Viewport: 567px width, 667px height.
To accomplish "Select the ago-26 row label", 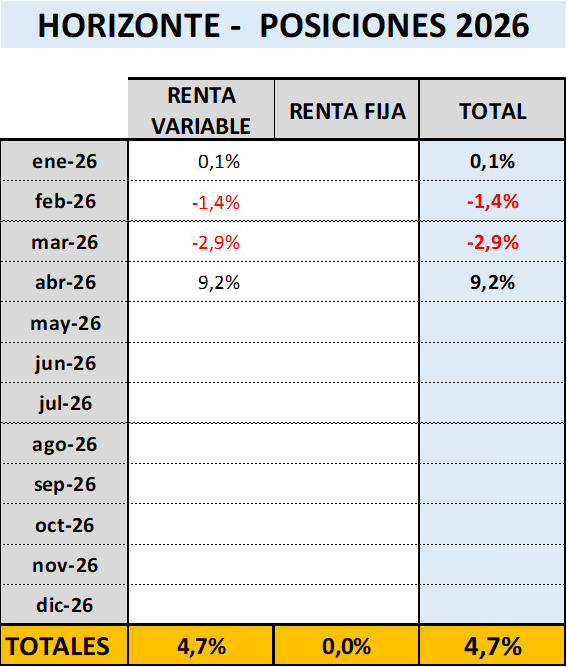I will point(64,444).
